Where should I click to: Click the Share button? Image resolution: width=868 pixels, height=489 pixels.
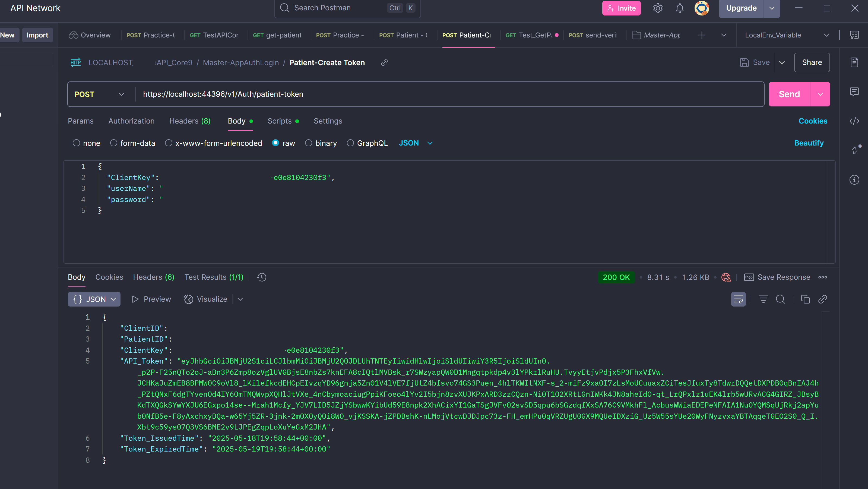pos(812,62)
